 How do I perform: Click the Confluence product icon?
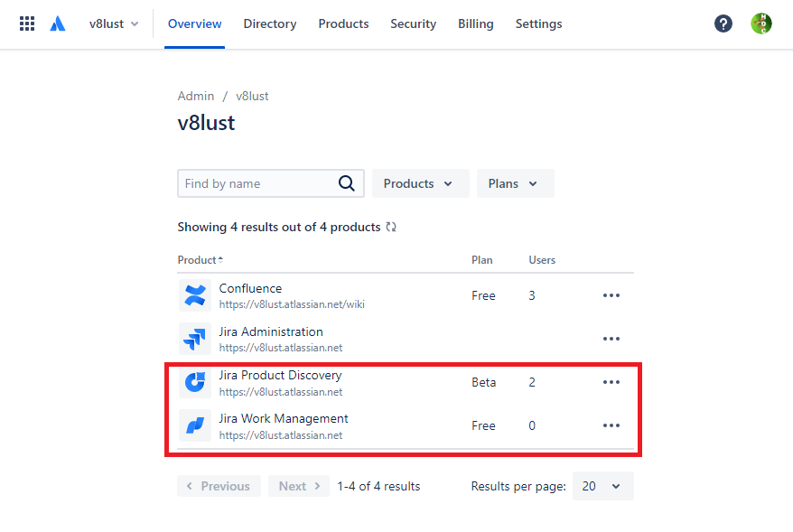point(195,295)
